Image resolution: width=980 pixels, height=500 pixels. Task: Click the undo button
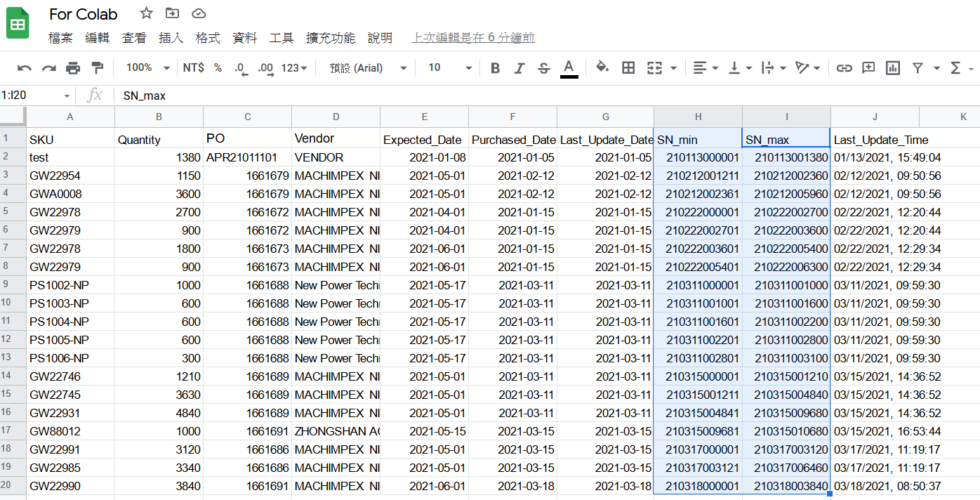click(25, 67)
